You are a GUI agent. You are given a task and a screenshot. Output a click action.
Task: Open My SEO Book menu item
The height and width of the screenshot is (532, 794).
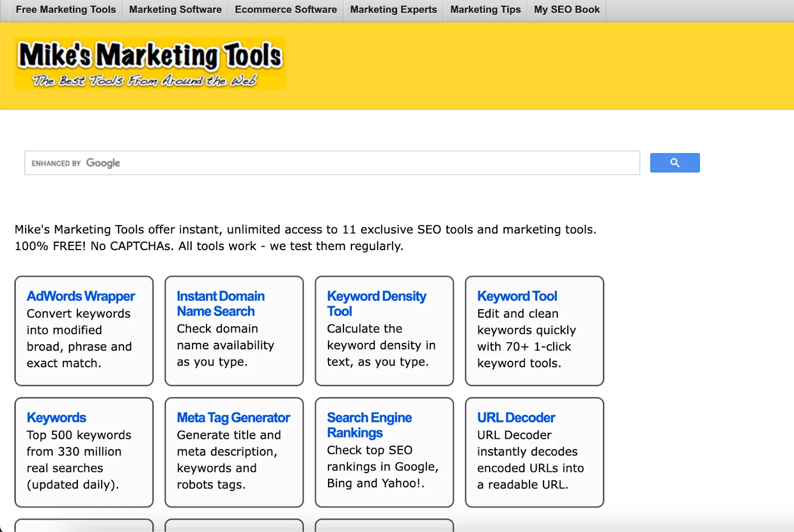pyautogui.click(x=567, y=9)
